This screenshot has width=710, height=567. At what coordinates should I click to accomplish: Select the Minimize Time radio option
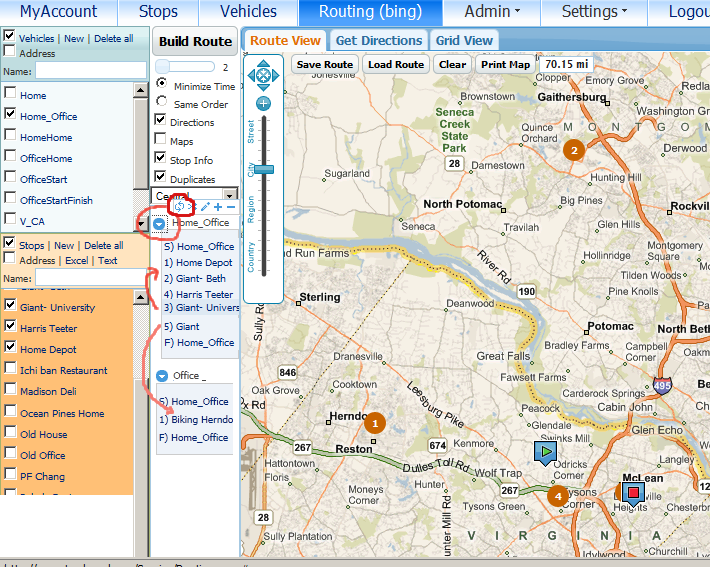[161, 83]
